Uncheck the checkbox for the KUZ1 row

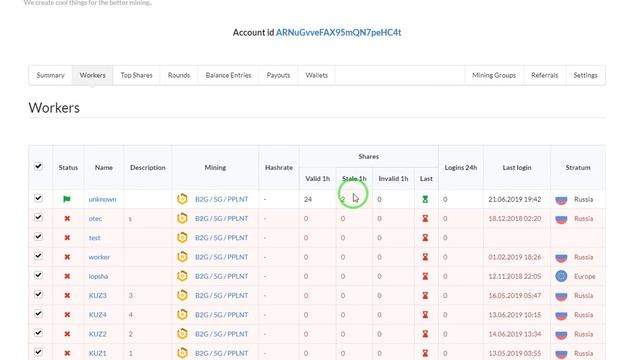coord(38,352)
